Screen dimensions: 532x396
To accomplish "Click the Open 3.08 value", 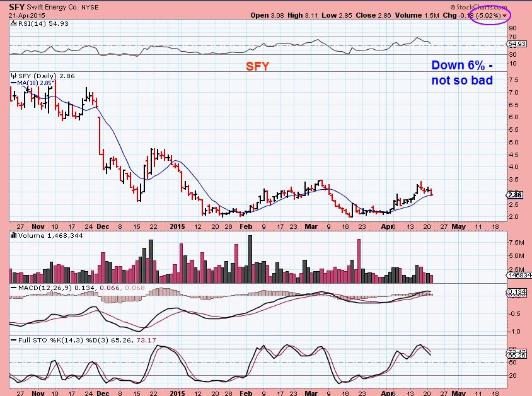I will click(x=267, y=15).
